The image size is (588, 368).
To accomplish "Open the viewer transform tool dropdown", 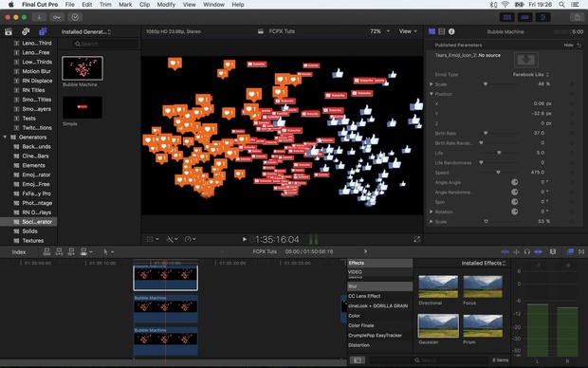I will tap(153, 239).
